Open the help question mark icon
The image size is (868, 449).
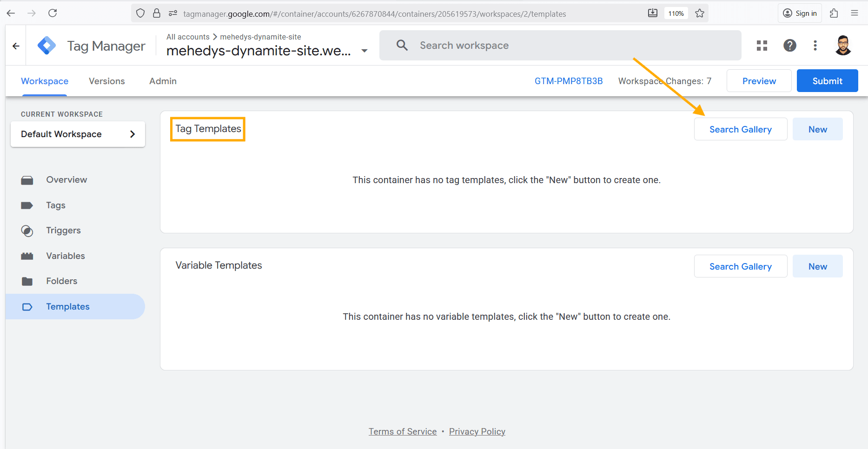[790, 46]
